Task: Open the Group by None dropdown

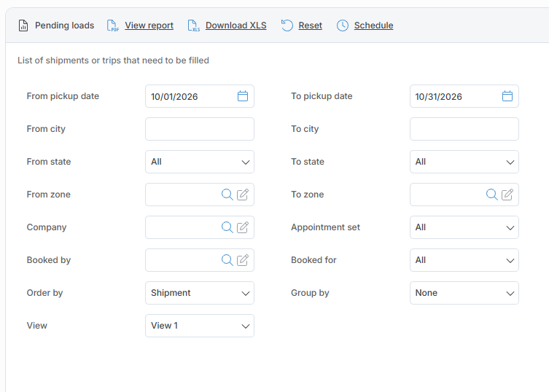Action: (x=464, y=293)
